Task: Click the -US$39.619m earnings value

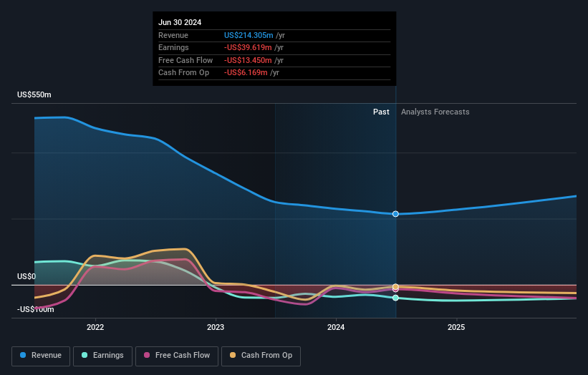Action: pos(248,47)
